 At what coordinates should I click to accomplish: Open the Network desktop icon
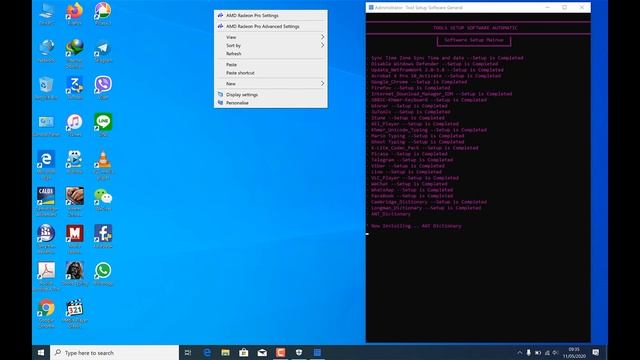point(46,51)
